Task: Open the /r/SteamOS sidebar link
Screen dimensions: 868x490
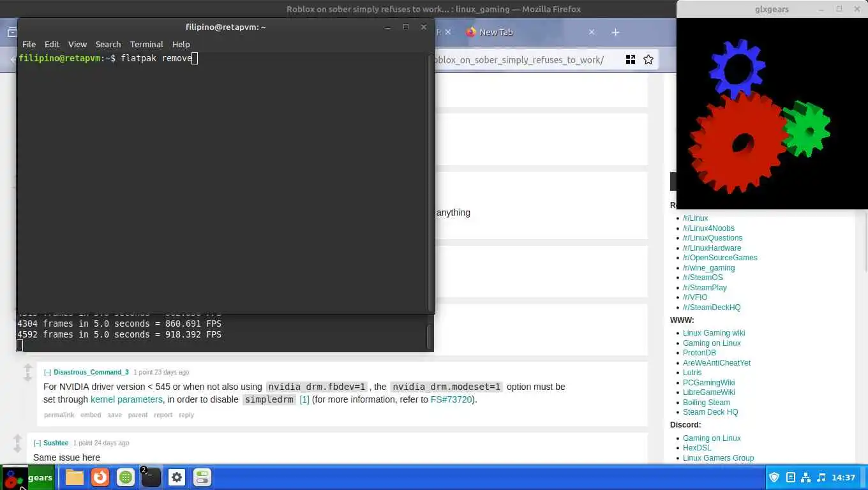Action: pyautogui.click(x=703, y=278)
